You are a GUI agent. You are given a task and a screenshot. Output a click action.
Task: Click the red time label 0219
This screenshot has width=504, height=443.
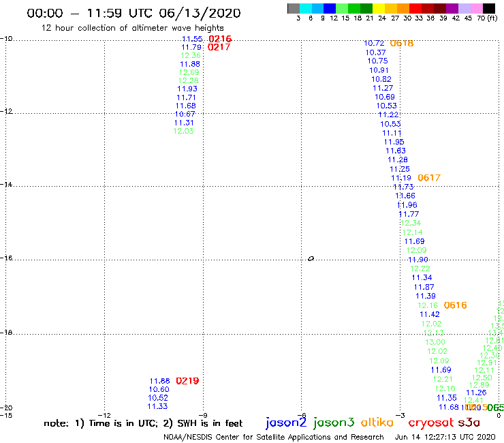tap(187, 381)
